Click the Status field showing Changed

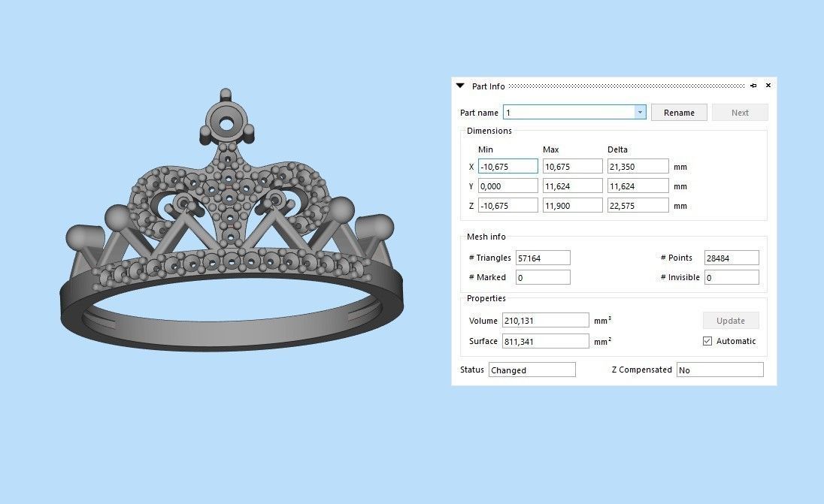tap(532, 370)
